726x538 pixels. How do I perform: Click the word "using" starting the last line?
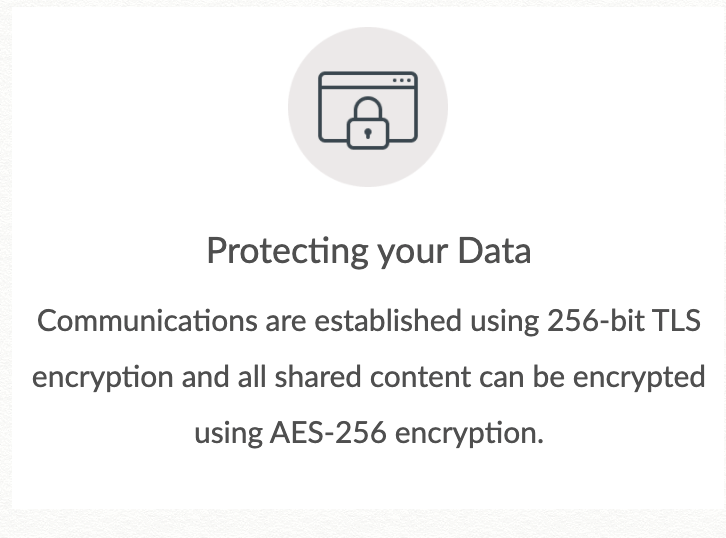(226, 434)
